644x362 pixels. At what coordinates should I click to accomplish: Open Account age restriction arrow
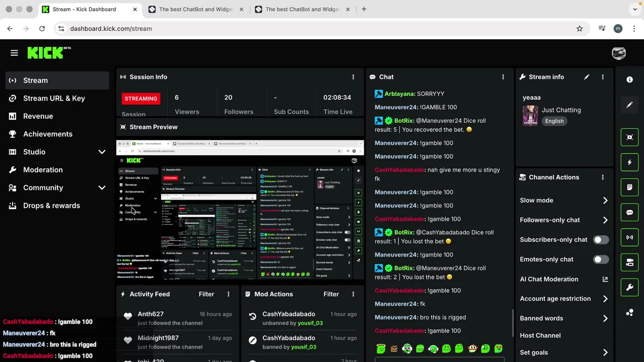605,299
